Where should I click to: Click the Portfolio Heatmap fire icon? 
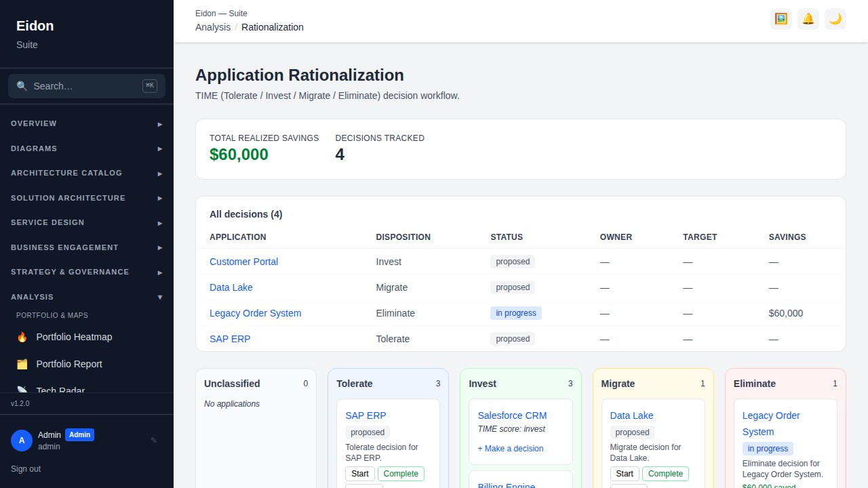click(22, 337)
